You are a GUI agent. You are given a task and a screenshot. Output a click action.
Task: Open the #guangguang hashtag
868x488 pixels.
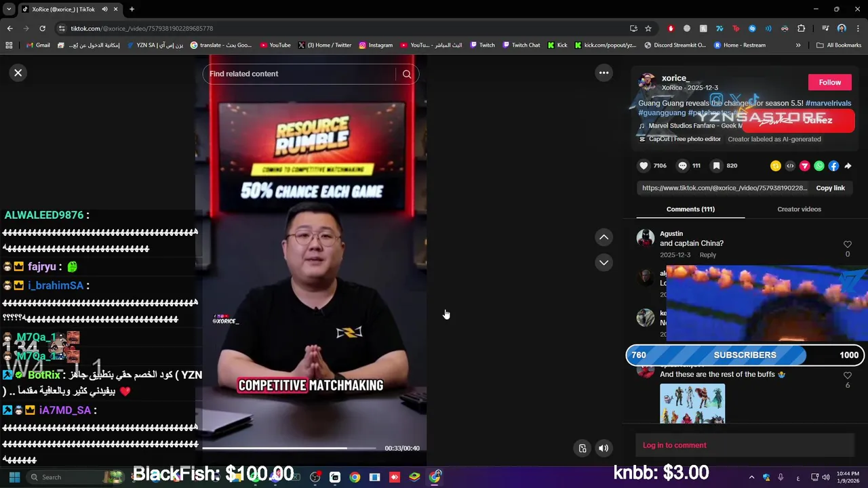coord(662,113)
